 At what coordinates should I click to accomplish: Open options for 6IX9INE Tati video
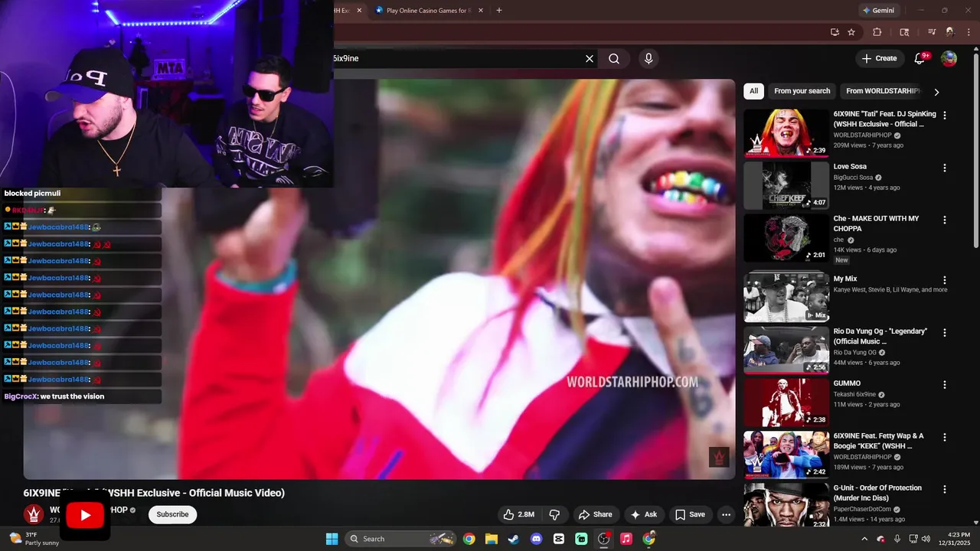(x=945, y=116)
